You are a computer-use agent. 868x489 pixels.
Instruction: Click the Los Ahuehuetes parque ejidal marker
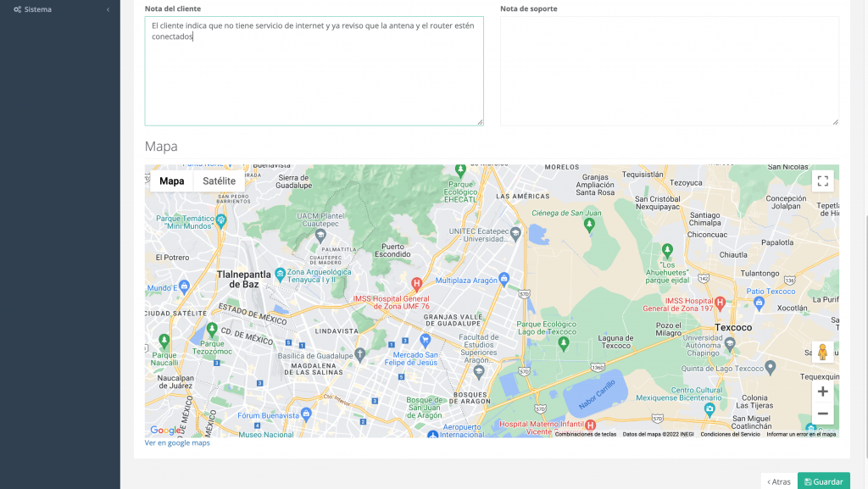click(x=667, y=251)
